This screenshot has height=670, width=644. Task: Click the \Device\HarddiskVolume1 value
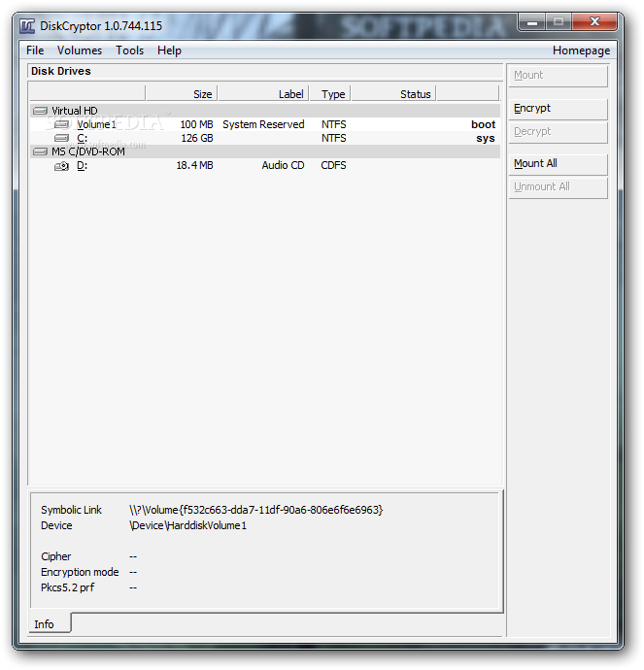pyautogui.click(x=188, y=525)
